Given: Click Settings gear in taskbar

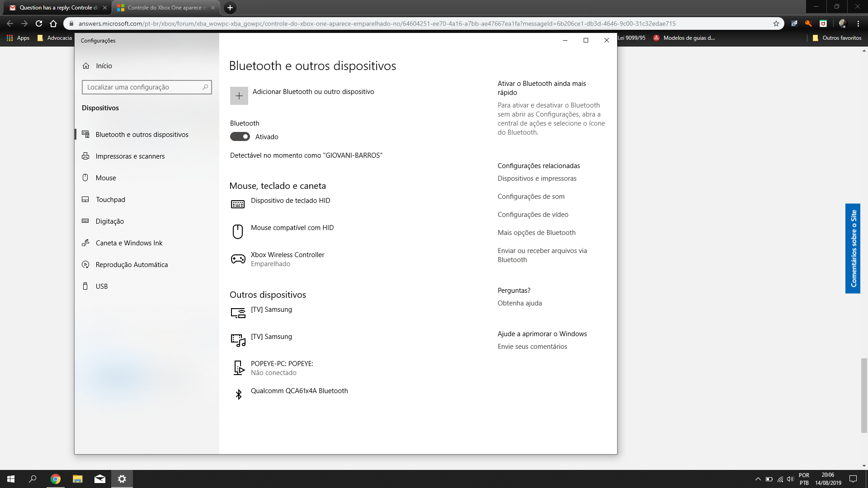Looking at the screenshot, I should 122,479.
